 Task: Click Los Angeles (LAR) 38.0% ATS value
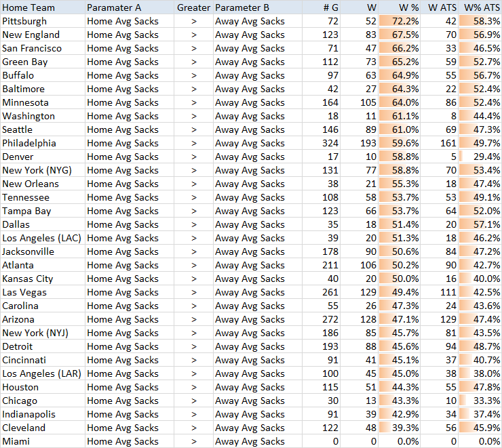click(x=480, y=373)
